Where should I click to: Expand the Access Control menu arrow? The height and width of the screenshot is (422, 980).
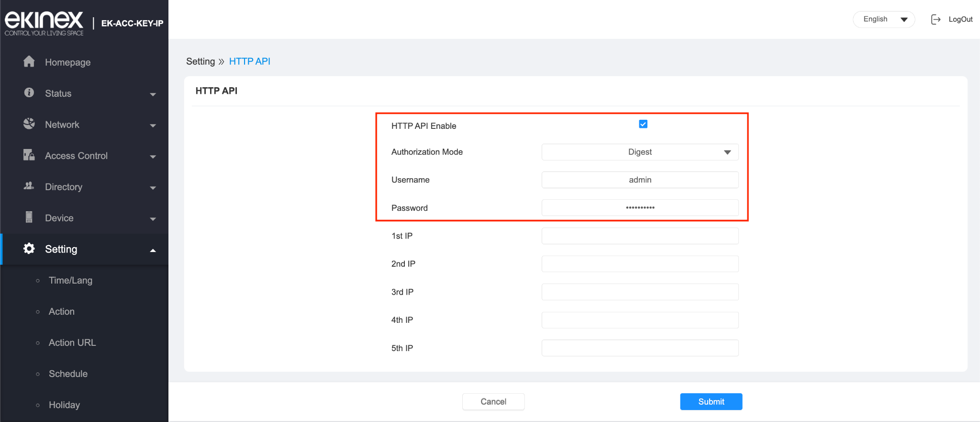pos(153,157)
